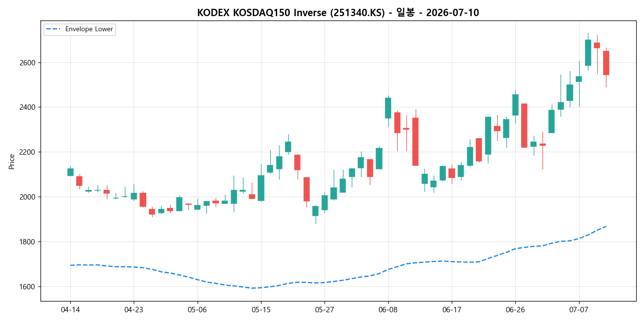Click the 06-17 x-axis date label
The height and width of the screenshot is (322, 644).
[x=452, y=310]
